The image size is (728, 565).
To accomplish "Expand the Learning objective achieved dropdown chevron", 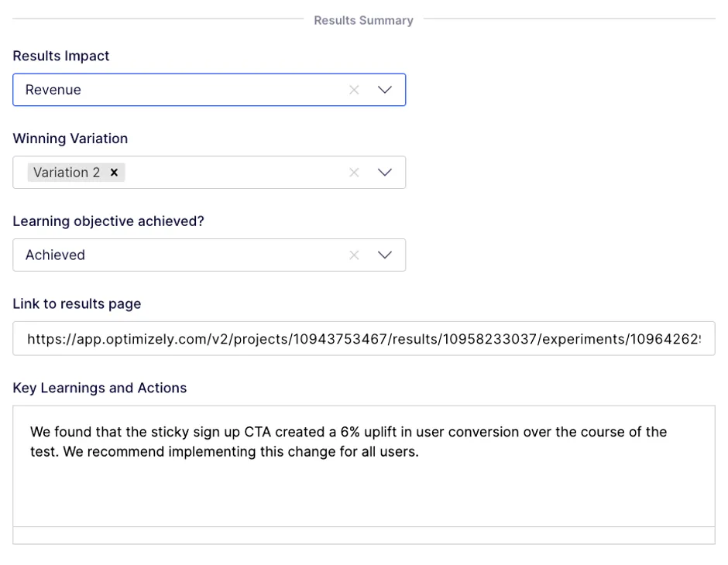I will (x=384, y=255).
